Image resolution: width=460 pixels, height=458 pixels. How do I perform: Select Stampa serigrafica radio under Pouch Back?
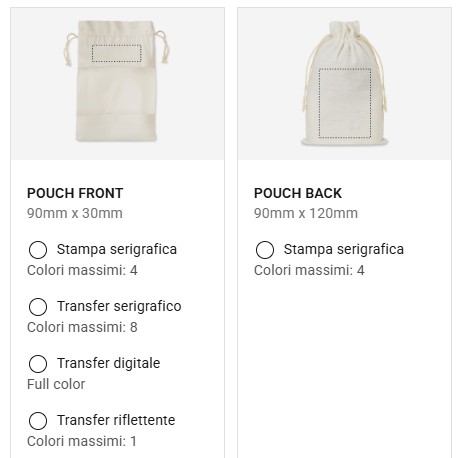265,250
